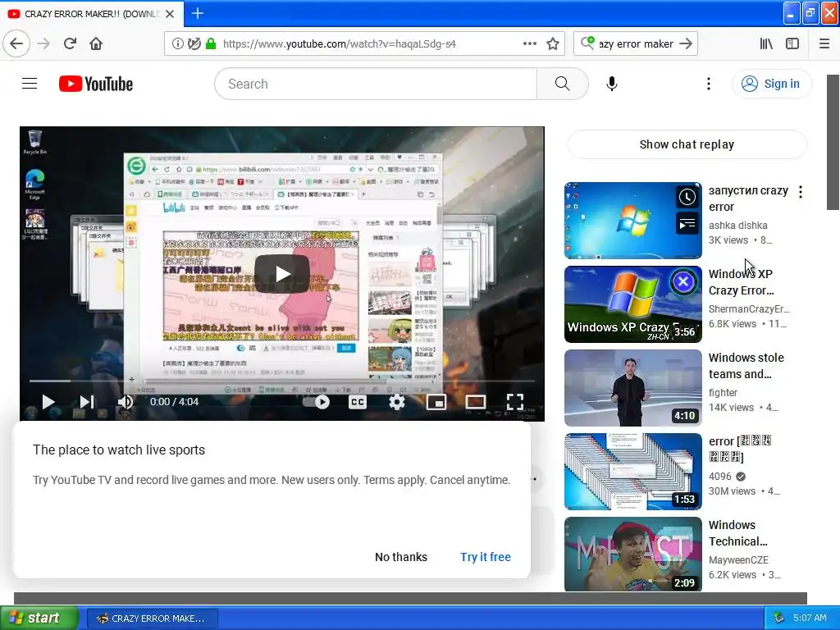Open 'Windows XP Crazy Error...' title link

point(741,282)
